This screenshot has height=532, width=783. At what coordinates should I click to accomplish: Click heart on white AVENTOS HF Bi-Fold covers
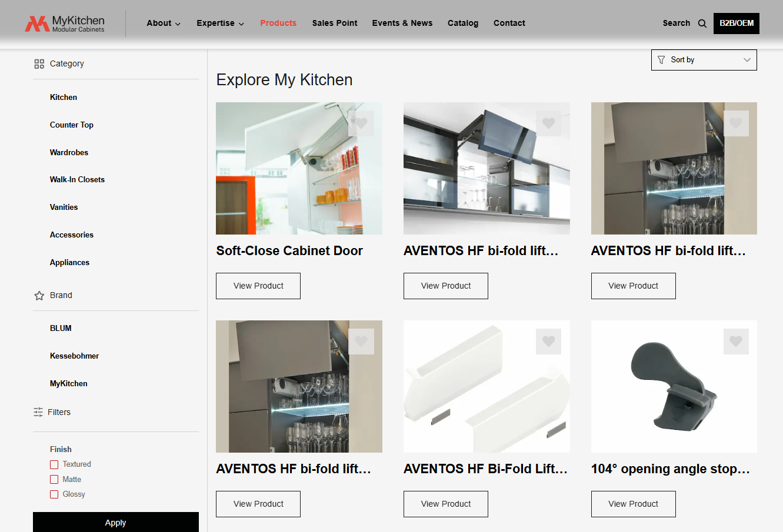548,342
